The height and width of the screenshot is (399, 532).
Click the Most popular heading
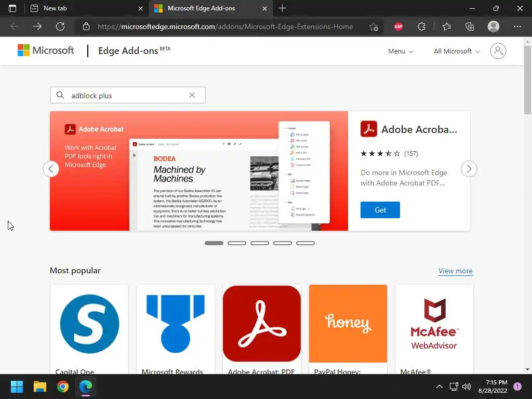click(x=75, y=270)
